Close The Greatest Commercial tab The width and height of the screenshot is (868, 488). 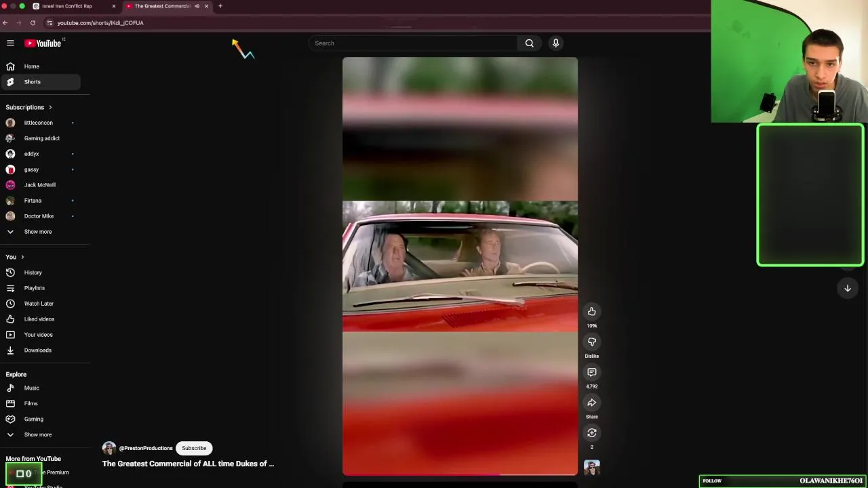click(x=207, y=6)
